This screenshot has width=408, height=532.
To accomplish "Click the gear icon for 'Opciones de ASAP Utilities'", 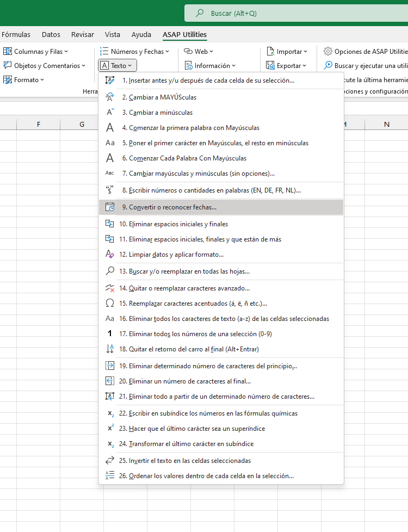I will pyautogui.click(x=327, y=51).
